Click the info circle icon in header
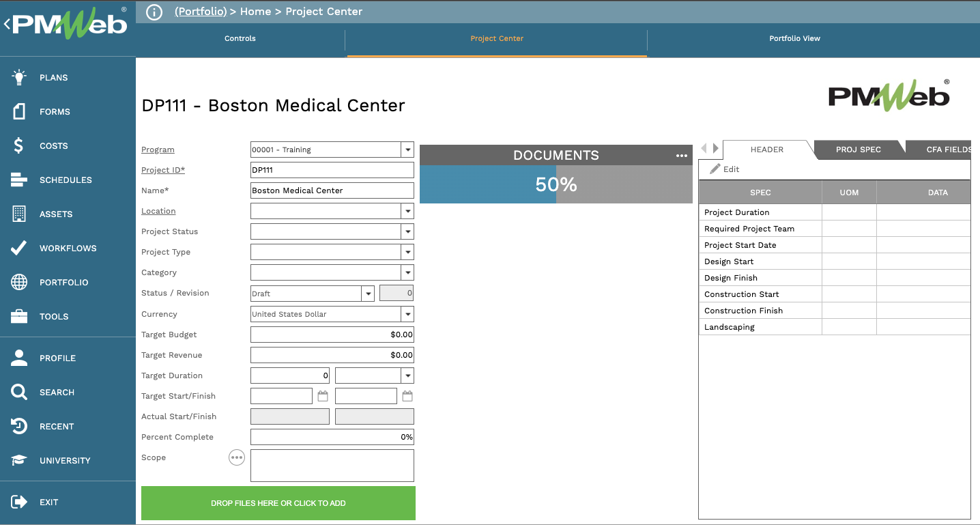This screenshot has height=525, width=980. pos(154,12)
